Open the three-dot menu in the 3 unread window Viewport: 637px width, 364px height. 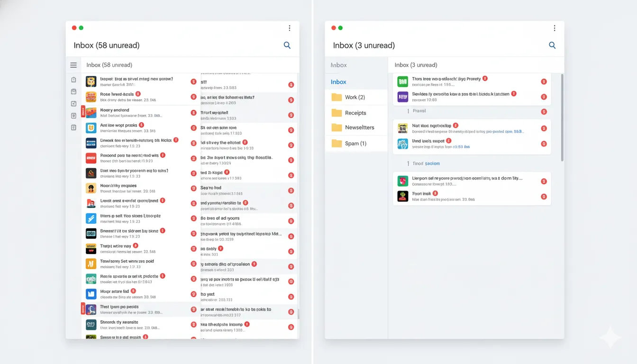[554, 28]
